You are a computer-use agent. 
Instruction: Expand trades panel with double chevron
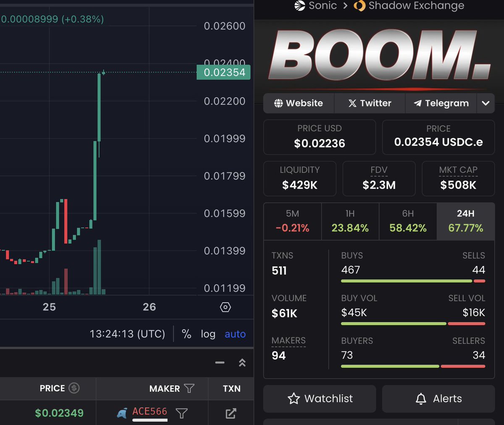[x=242, y=362]
